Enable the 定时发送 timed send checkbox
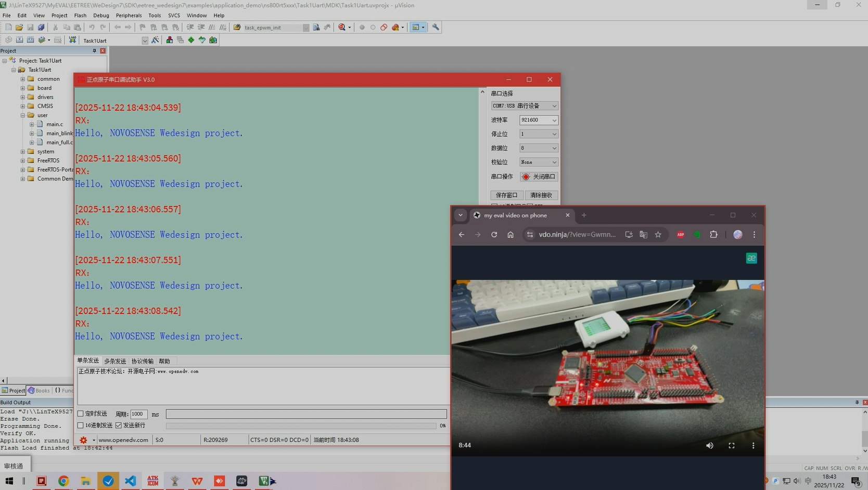The image size is (868, 490). [81, 414]
